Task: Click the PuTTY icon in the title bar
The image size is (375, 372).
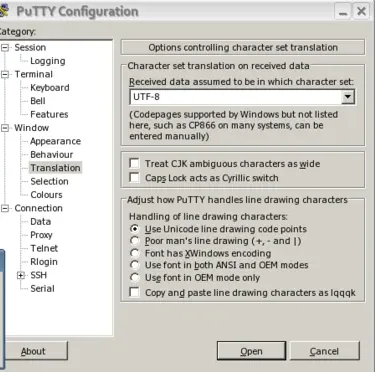Action: pyautogui.click(x=3, y=11)
